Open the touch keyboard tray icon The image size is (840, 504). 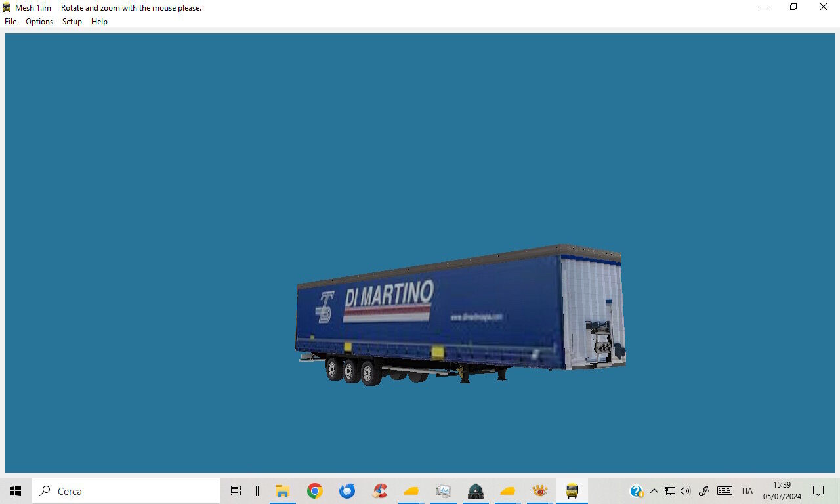tap(724, 491)
